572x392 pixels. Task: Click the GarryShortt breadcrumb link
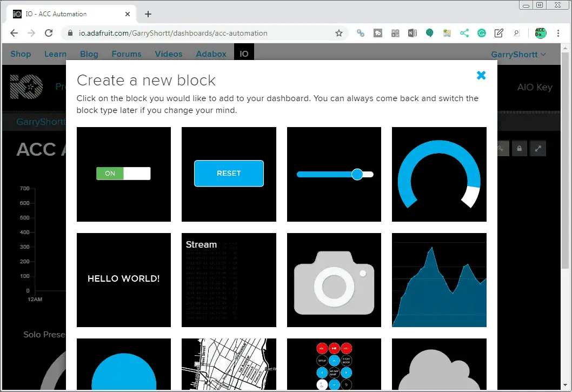[x=41, y=122]
